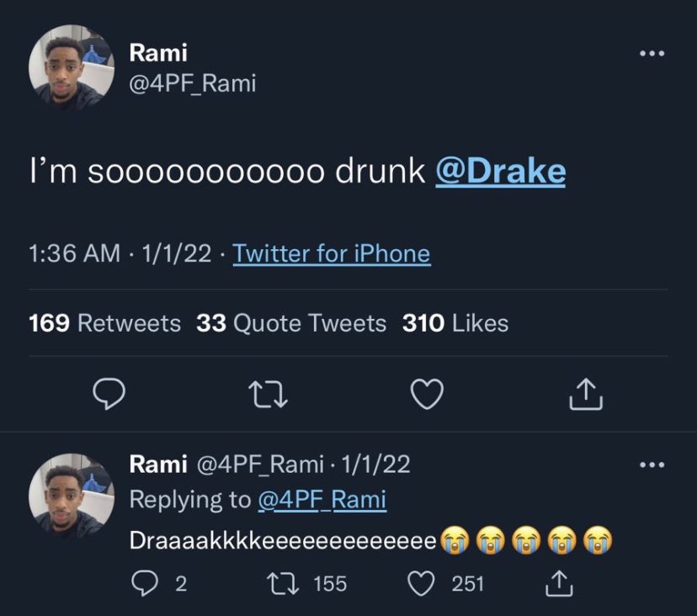Share the main tweet
This screenshot has height=616, width=697.
click(586, 393)
